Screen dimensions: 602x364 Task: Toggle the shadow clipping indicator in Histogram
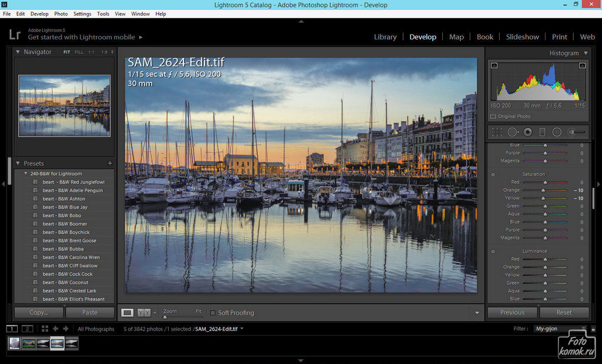tap(494, 66)
